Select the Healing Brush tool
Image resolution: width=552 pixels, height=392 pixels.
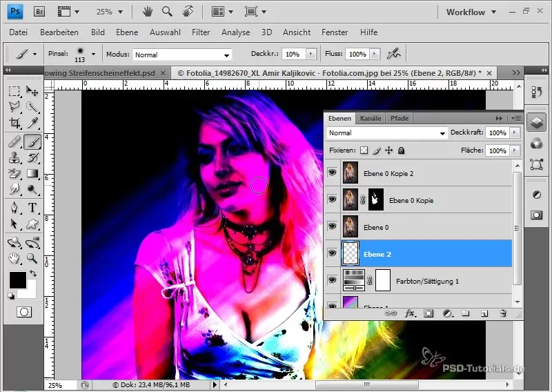(14, 142)
